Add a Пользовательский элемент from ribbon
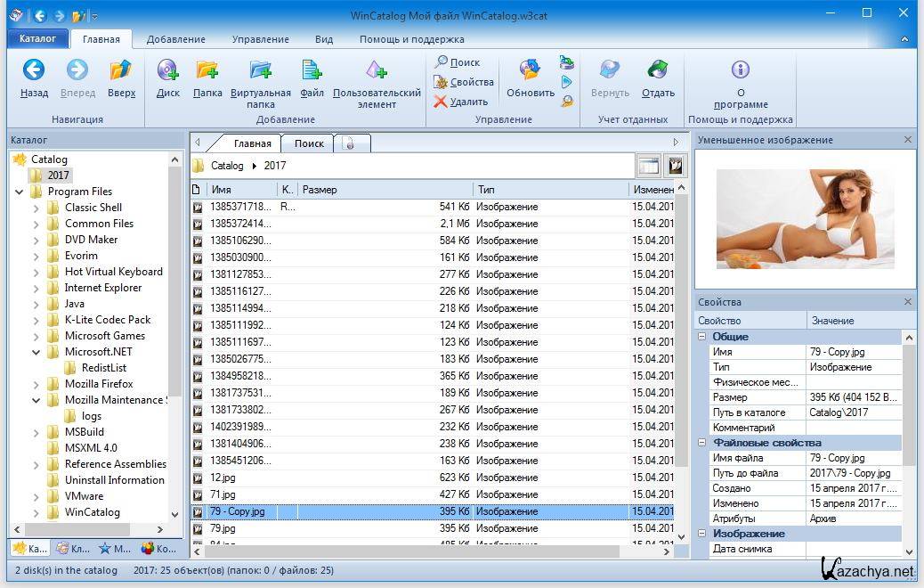 pos(377,71)
